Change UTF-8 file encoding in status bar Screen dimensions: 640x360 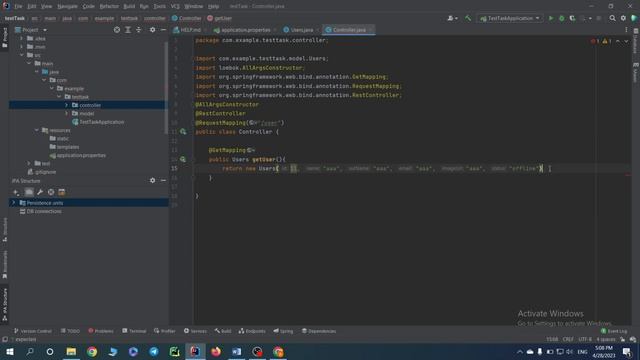584,339
